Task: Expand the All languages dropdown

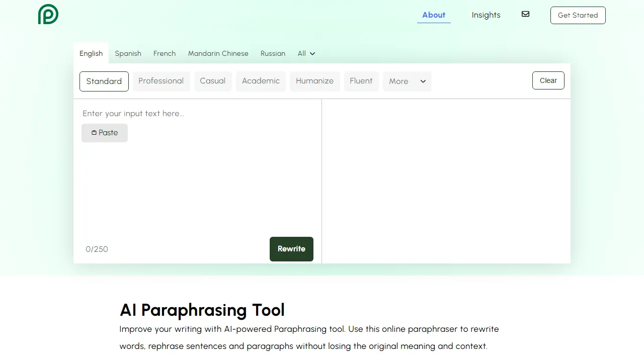Action: coord(306,53)
